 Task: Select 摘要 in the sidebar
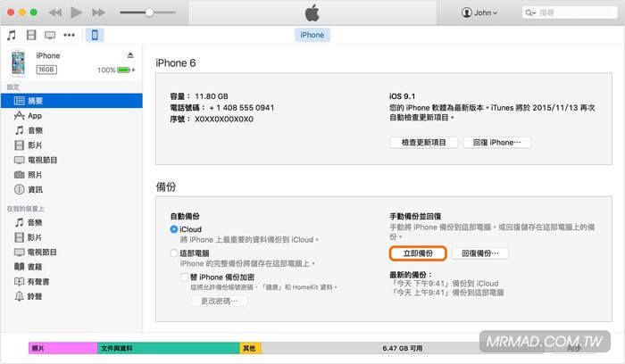click(71, 101)
